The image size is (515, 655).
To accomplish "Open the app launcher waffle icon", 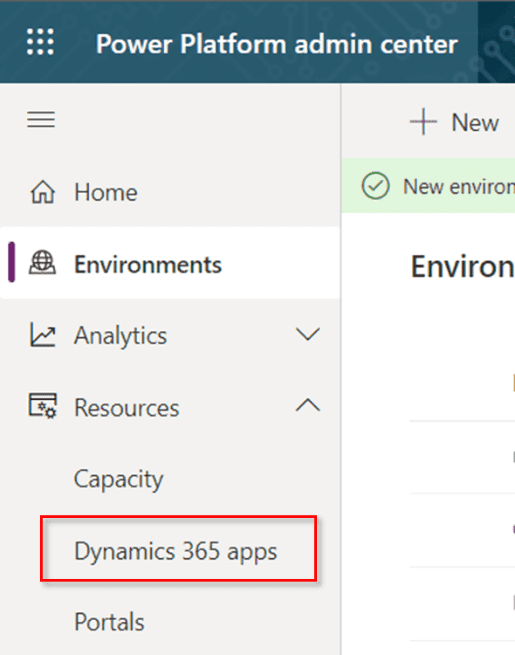I will (41, 42).
